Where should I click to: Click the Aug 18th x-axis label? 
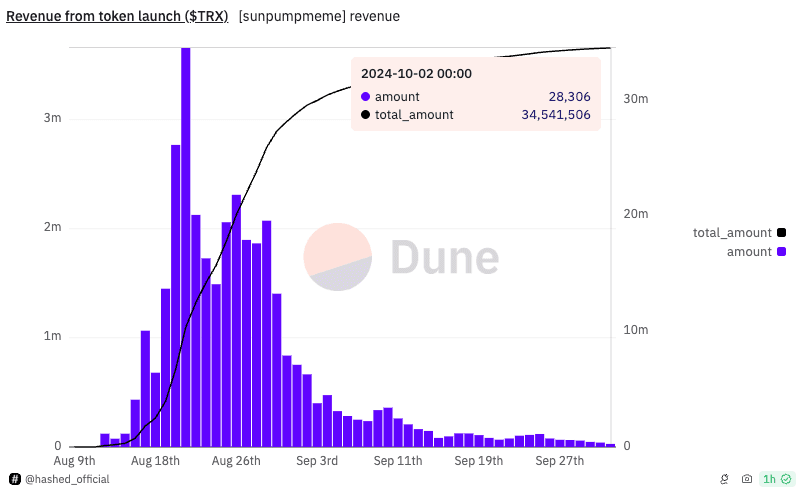(x=156, y=461)
